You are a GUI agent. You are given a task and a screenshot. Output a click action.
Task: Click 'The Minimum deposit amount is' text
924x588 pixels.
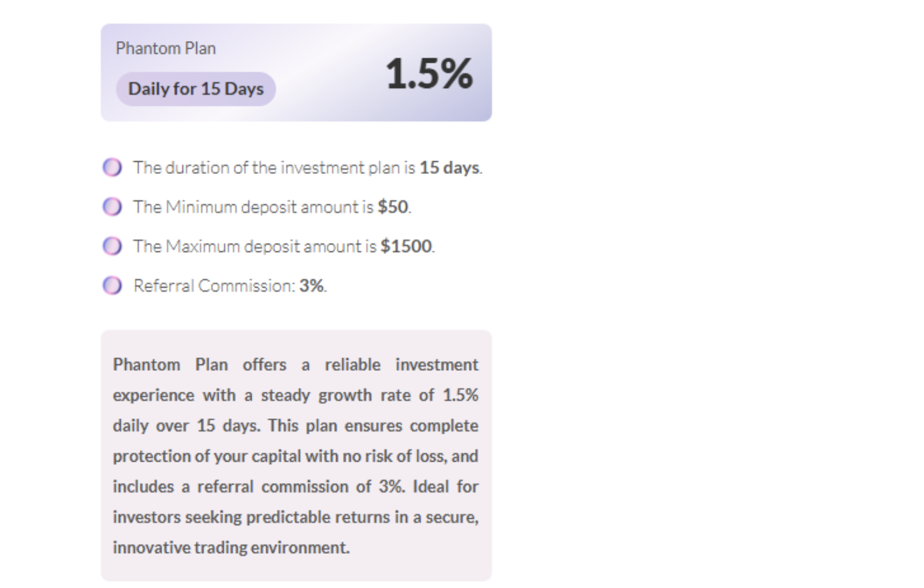253,207
